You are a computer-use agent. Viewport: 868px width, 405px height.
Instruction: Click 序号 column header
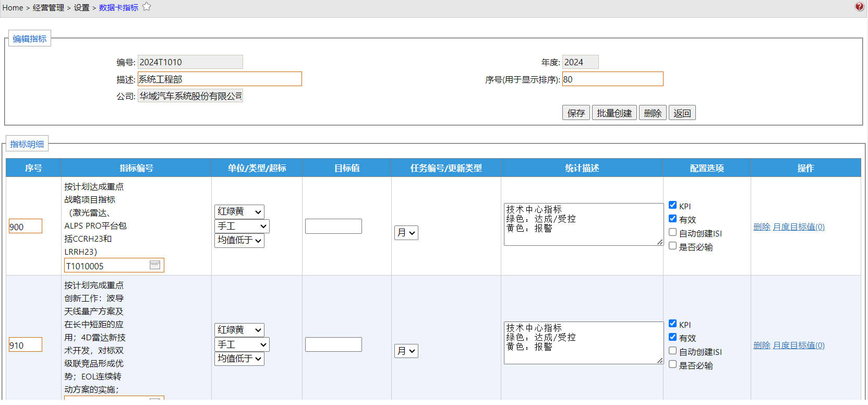click(x=33, y=168)
